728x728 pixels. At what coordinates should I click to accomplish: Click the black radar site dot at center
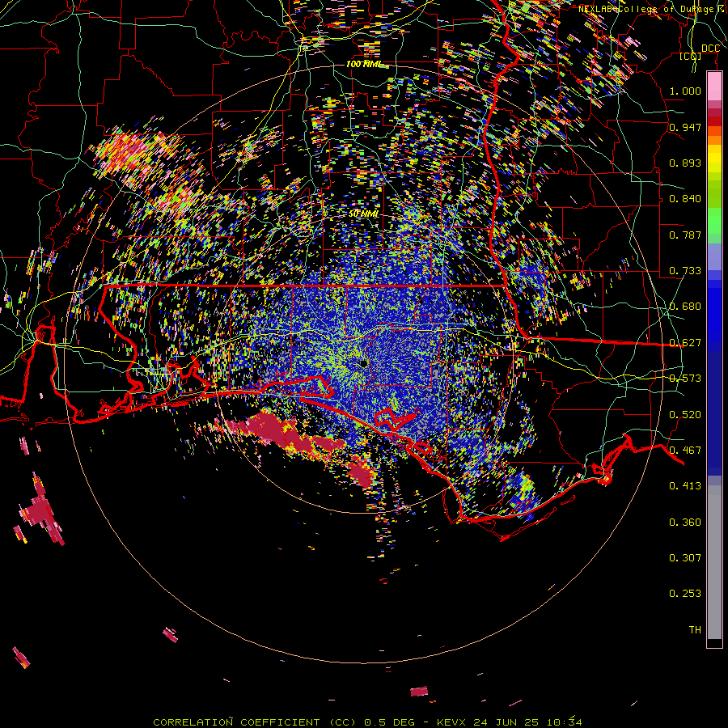(364, 363)
